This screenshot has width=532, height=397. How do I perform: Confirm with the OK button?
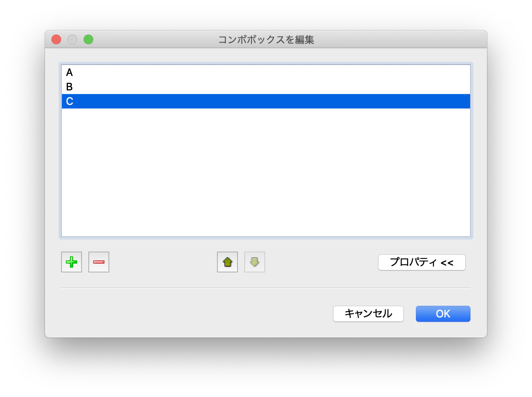[443, 314]
